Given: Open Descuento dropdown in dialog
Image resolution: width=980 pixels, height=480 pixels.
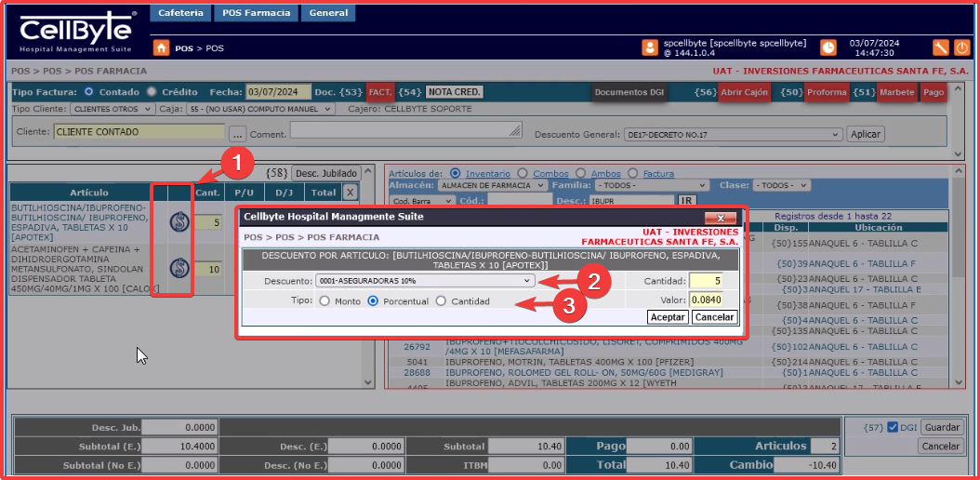Looking at the screenshot, I should pyautogui.click(x=425, y=281).
